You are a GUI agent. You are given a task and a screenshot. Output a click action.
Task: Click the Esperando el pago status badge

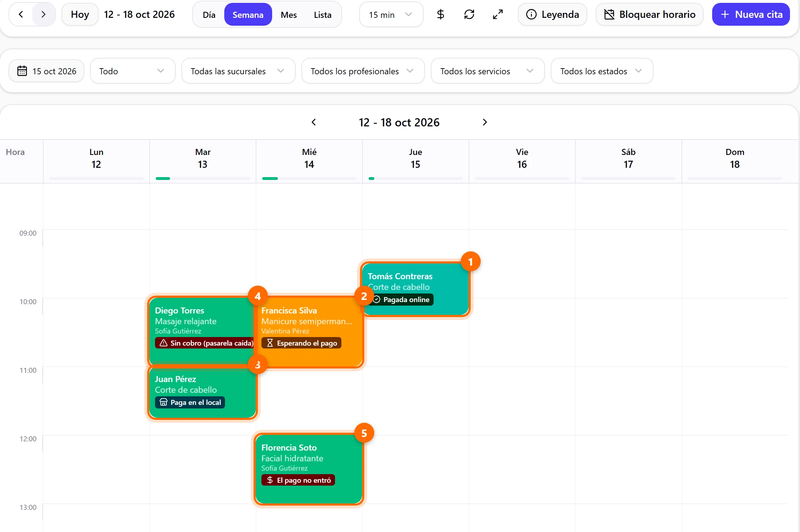click(301, 343)
